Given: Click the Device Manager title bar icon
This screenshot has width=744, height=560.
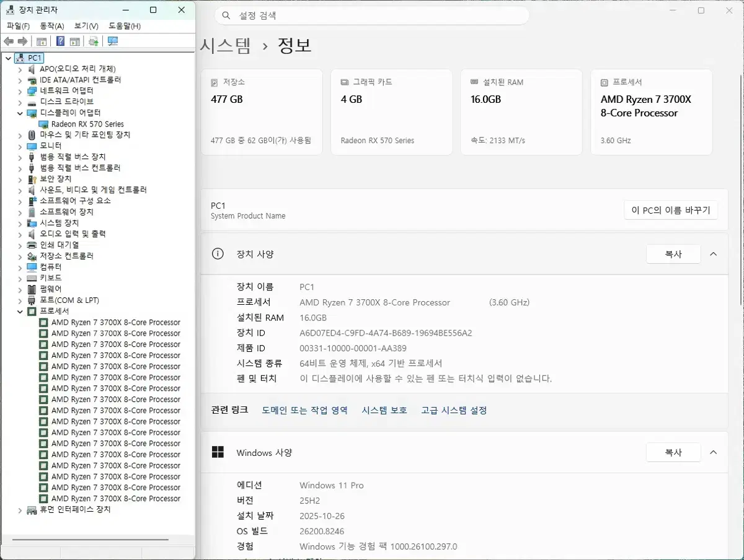Looking at the screenshot, I should coord(11,10).
